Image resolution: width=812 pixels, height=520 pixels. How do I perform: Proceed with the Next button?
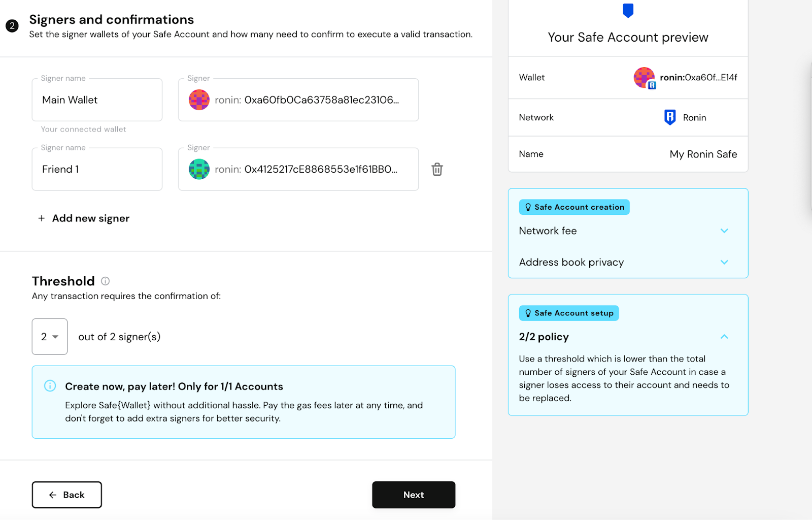414,495
